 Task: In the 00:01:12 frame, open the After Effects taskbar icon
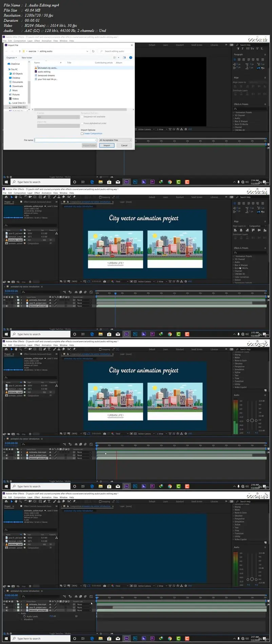pyautogui.click(x=127, y=182)
